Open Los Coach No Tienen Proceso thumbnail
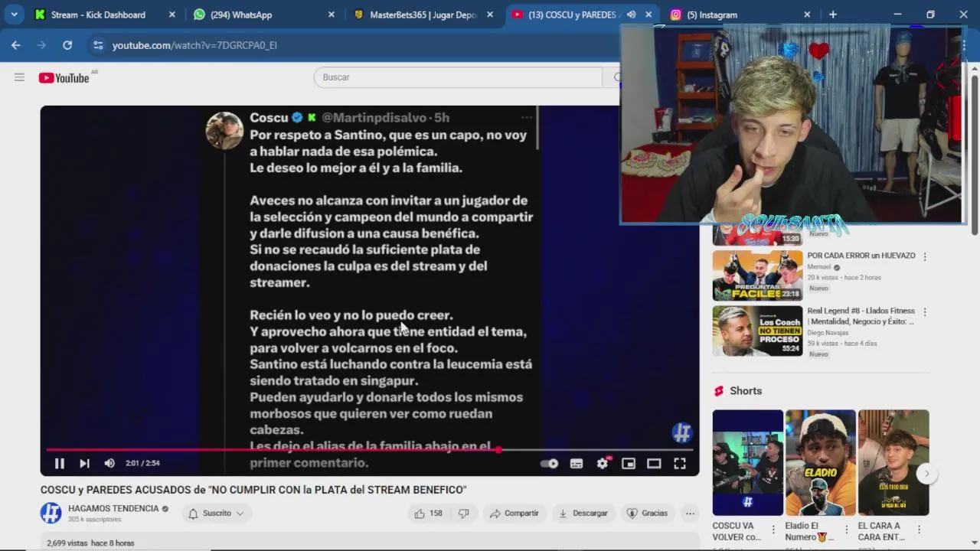This screenshot has width=980, height=551. (757, 331)
